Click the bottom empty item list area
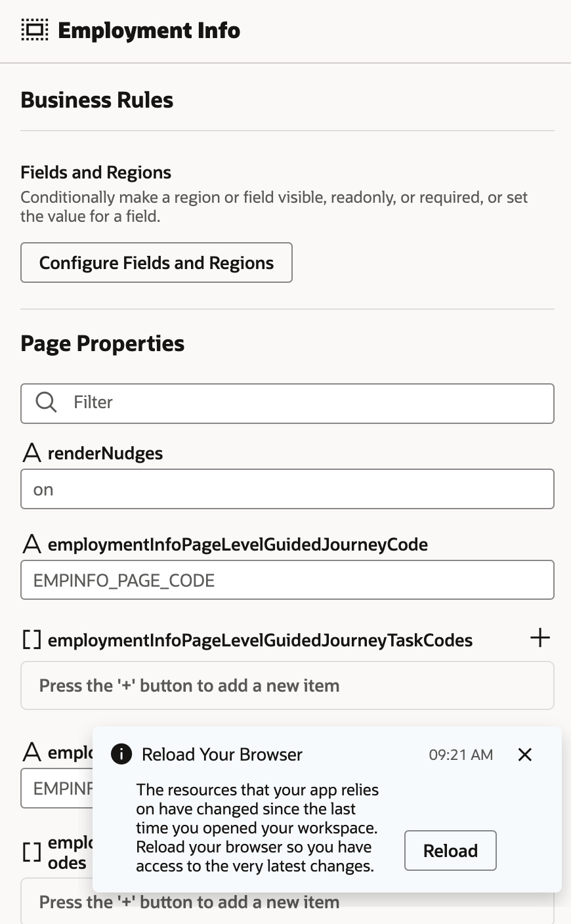This screenshot has height=924, width=571. tap(287, 904)
